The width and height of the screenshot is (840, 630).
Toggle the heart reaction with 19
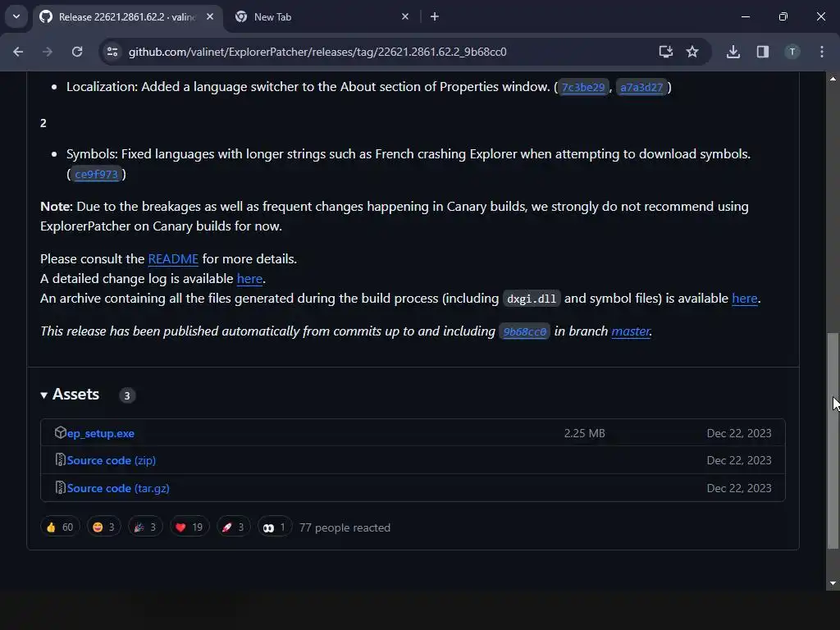pyautogui.click(x=189, y=527)
